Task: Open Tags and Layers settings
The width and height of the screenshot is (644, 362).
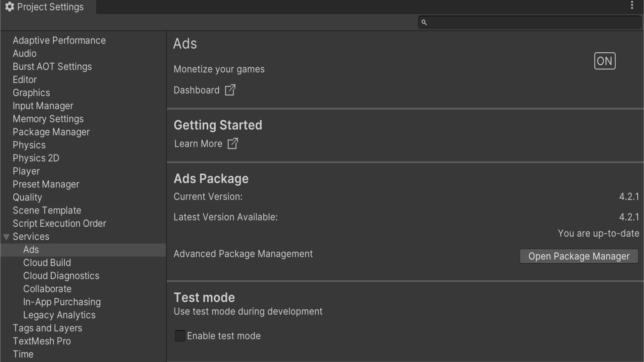Action: click(47, 328)
